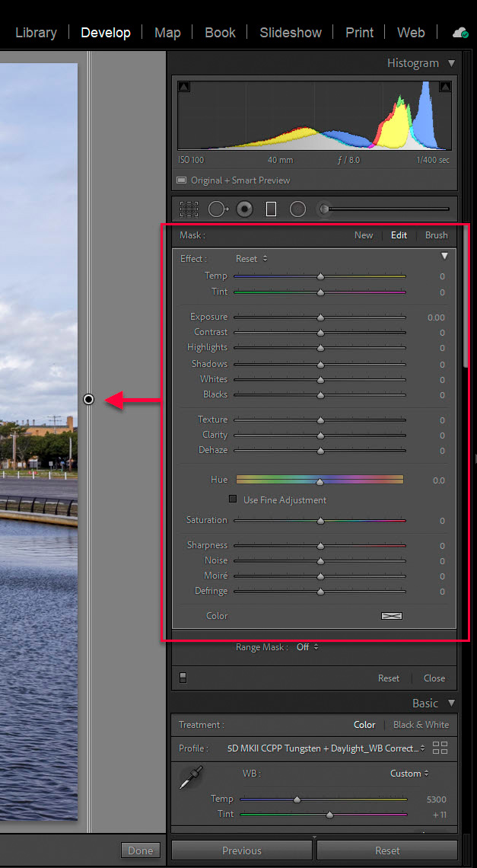Switch to the Develop module
The image size is (477, 868).
tap(106, 33)
